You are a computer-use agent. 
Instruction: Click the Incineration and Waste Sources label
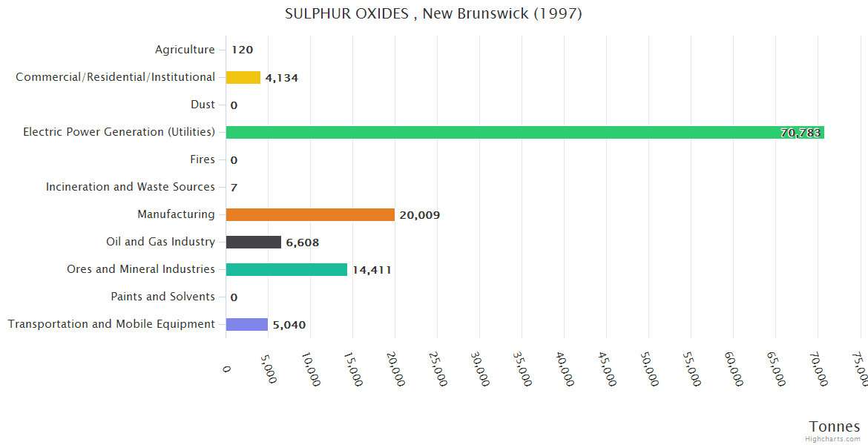click(131, 187)
